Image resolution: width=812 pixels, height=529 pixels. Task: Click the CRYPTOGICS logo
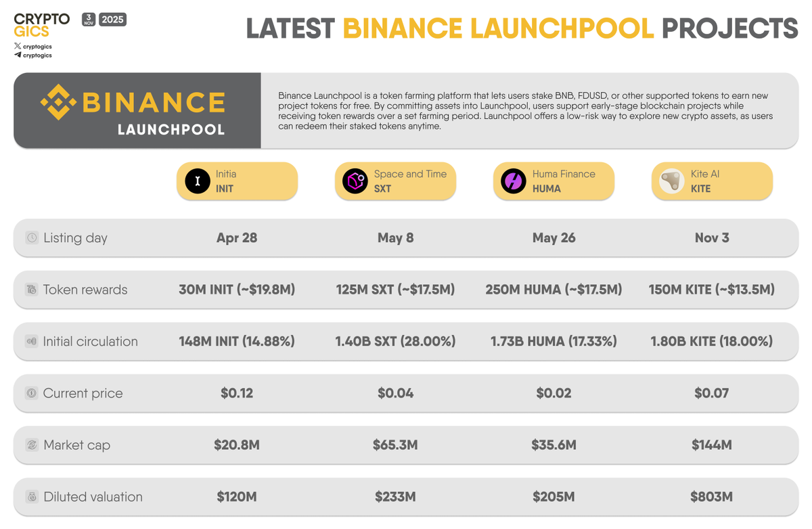coord(41,26)
